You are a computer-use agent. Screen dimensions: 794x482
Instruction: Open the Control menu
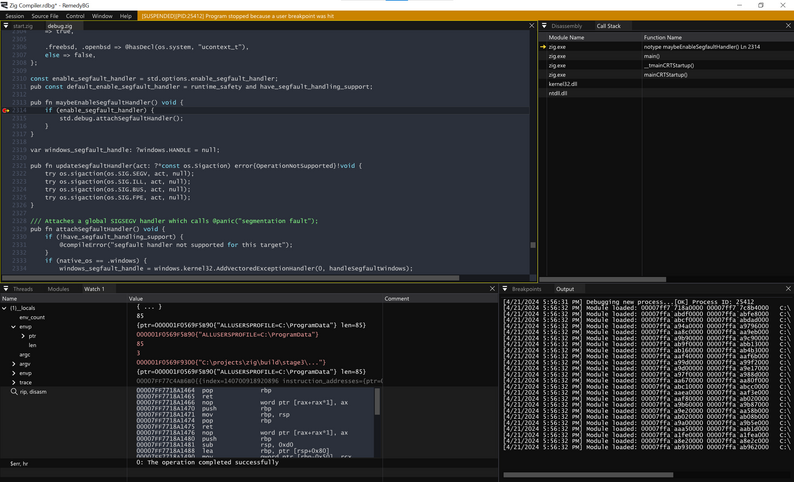coord(75,16)
